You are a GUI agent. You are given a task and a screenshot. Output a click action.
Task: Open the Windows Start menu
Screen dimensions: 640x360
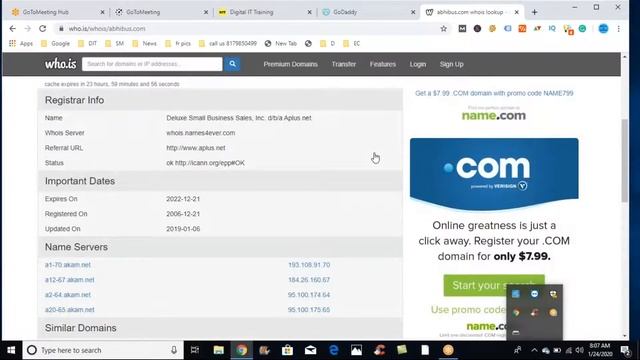point(11,350)
